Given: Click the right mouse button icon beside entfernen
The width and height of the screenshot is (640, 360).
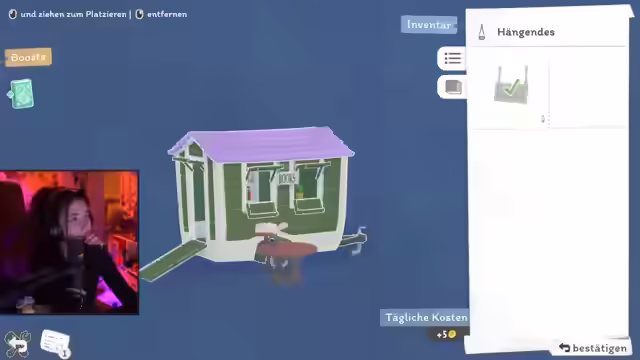Looking at the screenshot, I should click(x=140, y=14).
